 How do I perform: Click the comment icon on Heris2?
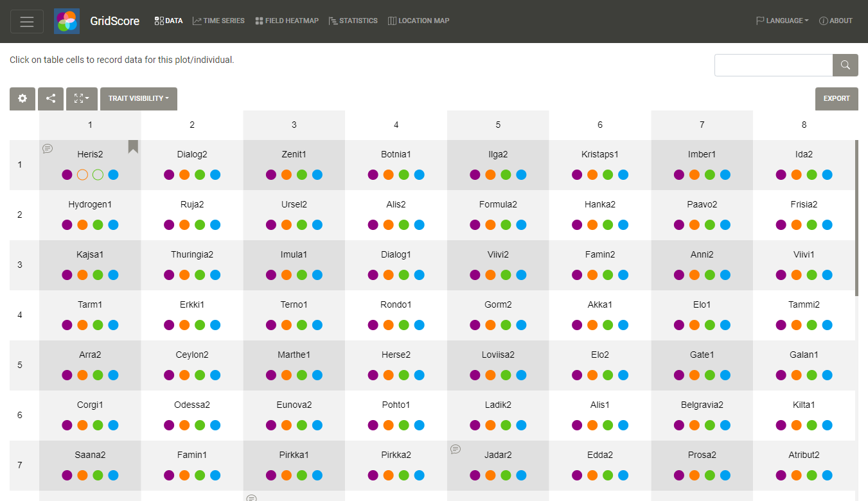pyautogui.click(x=48, y=148)
